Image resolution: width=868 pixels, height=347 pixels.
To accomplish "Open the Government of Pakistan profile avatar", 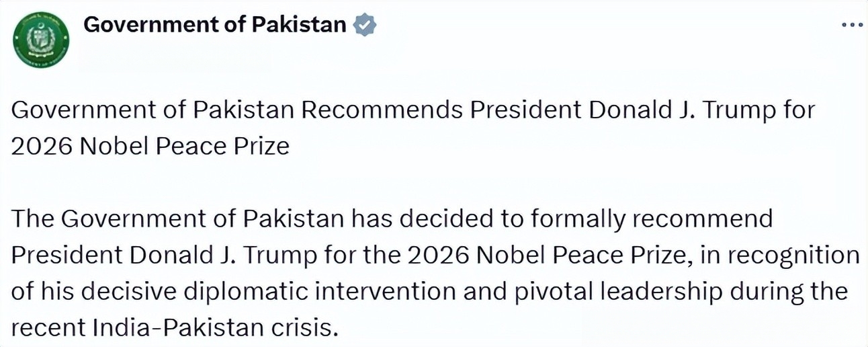I will [42, 40].
